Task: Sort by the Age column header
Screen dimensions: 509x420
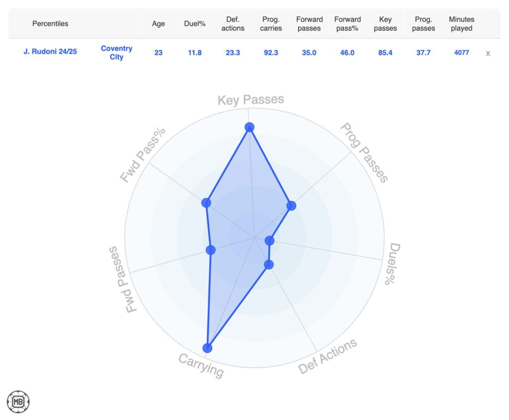Action: pos(159,24)
